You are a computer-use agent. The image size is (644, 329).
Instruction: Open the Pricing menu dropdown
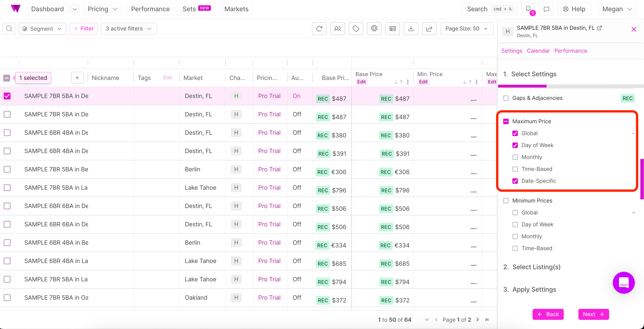tap(103, 9)
